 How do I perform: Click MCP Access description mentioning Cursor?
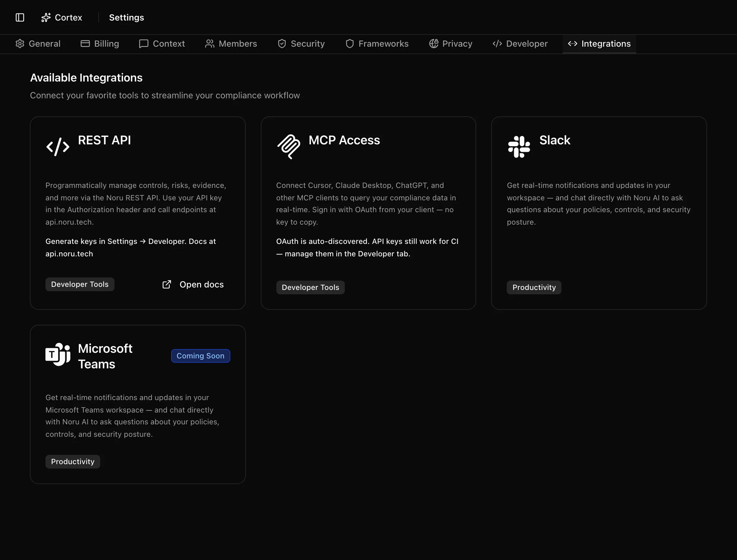coord(366,204)
